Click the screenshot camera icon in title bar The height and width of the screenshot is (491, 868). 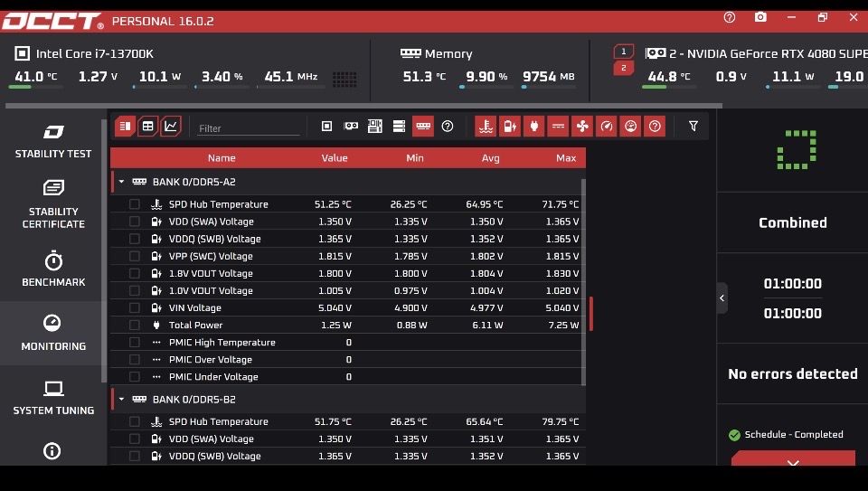click(x=760, y=18)
